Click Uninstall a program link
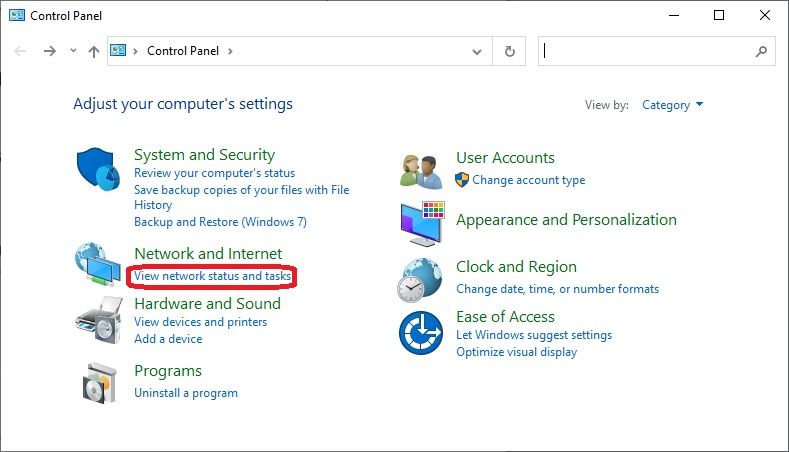The width and height of the screenshot is (789, 452). pyautogui.click(x=186, y=393)
